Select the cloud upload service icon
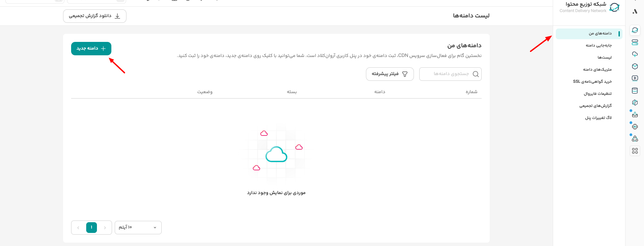This screenshot has height=246, width=644. click(635, 54)
